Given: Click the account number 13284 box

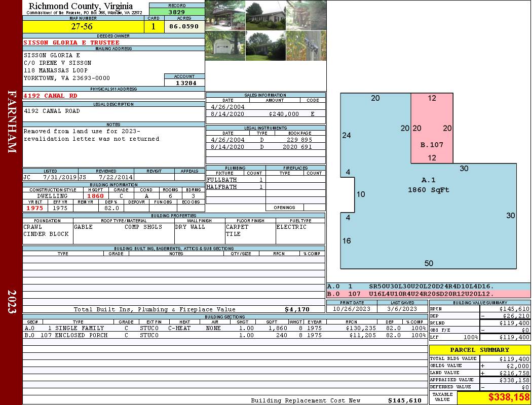Looking at the screenshot, I should tap(184, 83).
